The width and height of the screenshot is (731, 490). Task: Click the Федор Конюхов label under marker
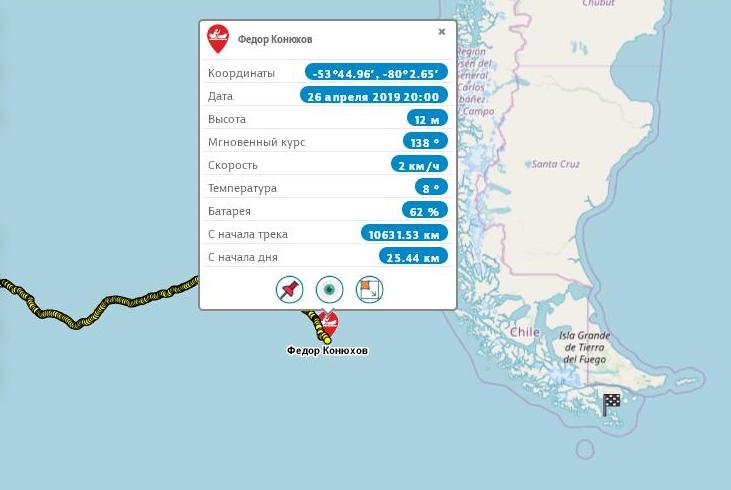click(327, 350)
